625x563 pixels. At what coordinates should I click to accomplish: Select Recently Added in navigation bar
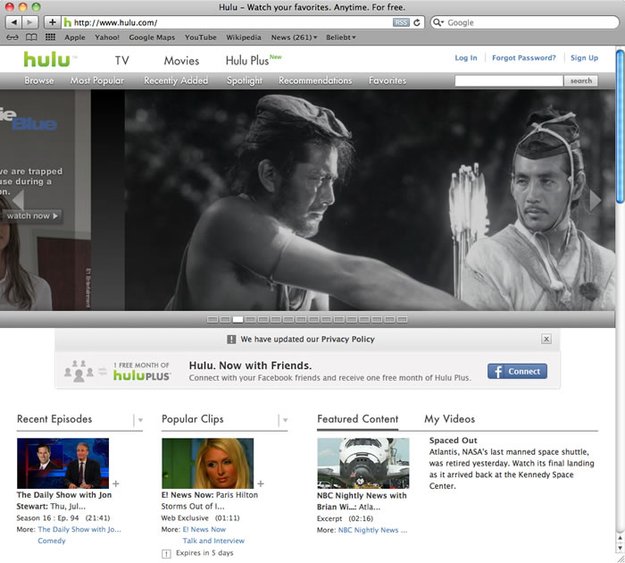[x=176, y=81]
